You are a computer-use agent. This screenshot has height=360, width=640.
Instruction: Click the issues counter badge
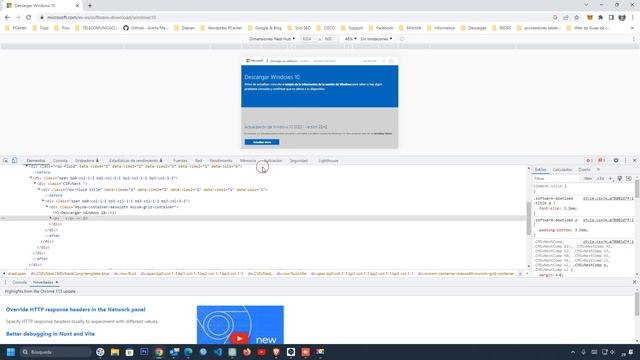[602, 161]
